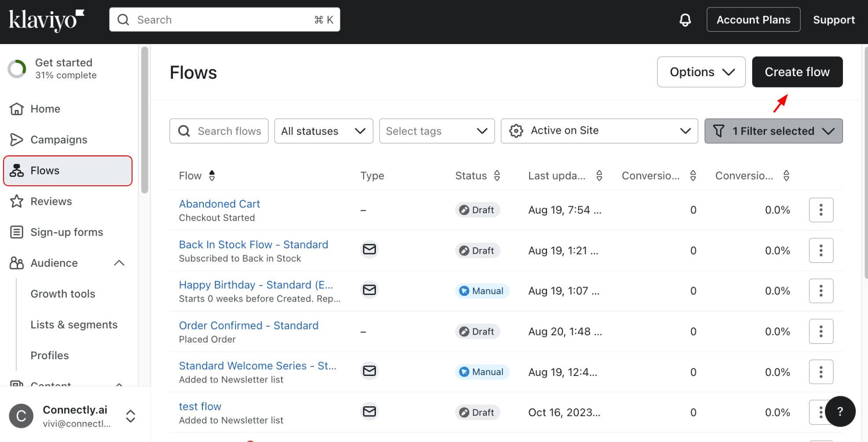
Task: Click the Connectly.ai account avatar
Action: (x=21, y=416)
